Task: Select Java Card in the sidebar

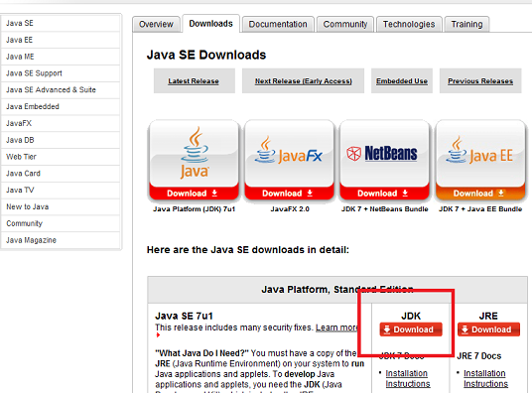Action: [x=61, y=174]
